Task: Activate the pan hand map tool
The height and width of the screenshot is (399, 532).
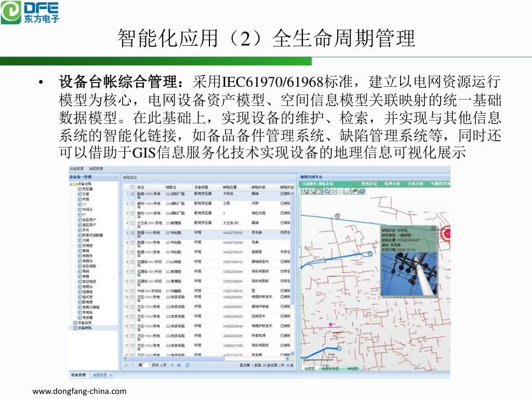Action: (319, 191)
